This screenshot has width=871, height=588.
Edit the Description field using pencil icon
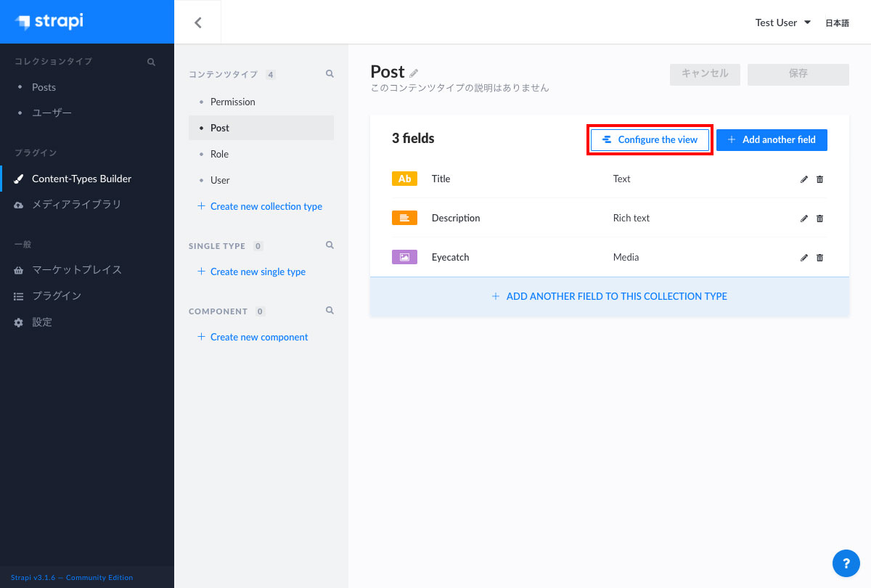[803, 218]
